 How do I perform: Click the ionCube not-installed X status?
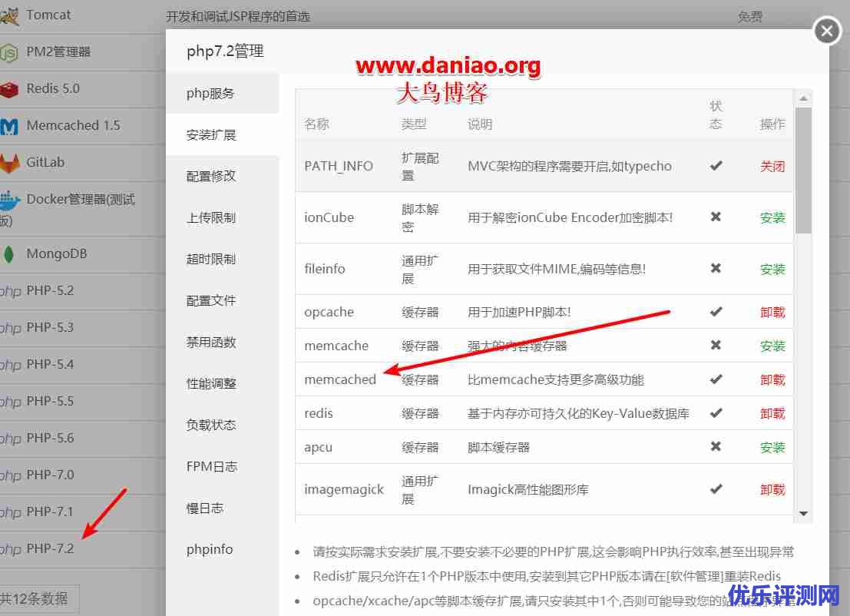[x=716, y=217]
